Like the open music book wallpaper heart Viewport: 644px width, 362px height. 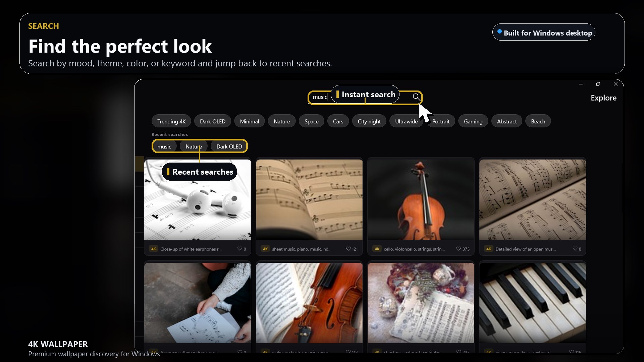[575, 249]
